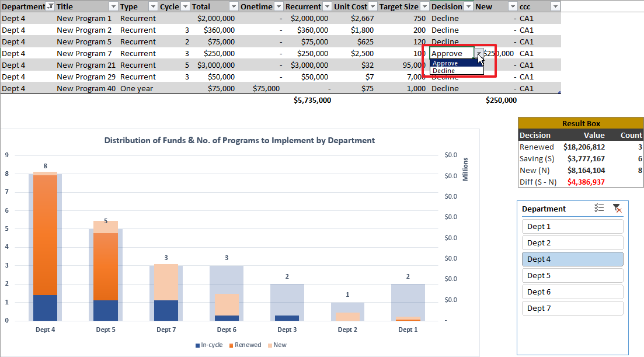The width and height of the screenshot is (644, 357).
Task: Select Dept 7 in the slicer
Action: click(x=572, y=309)
